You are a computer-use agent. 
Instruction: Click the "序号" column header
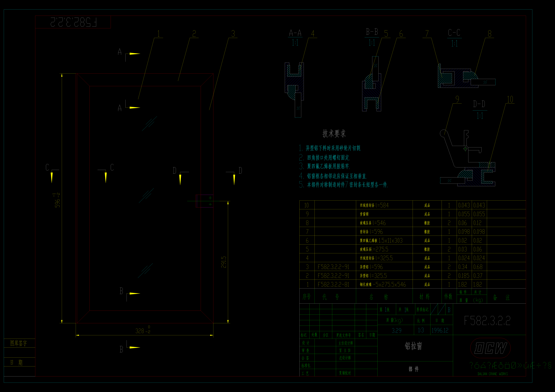click(306, 297)
